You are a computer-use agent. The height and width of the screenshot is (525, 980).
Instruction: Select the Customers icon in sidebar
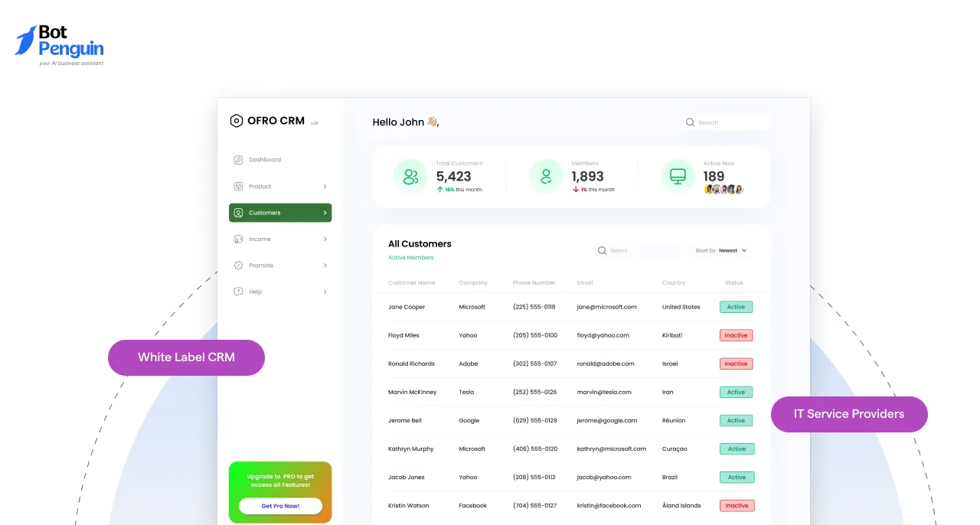(240, 212)
